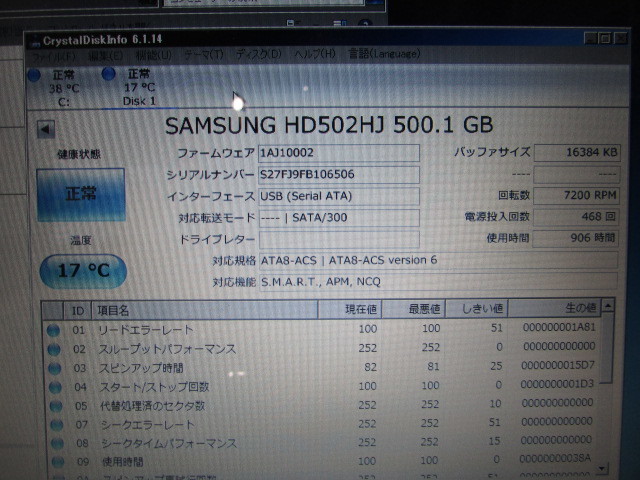Click the buffer size value 16384 KB

[577, 153]
